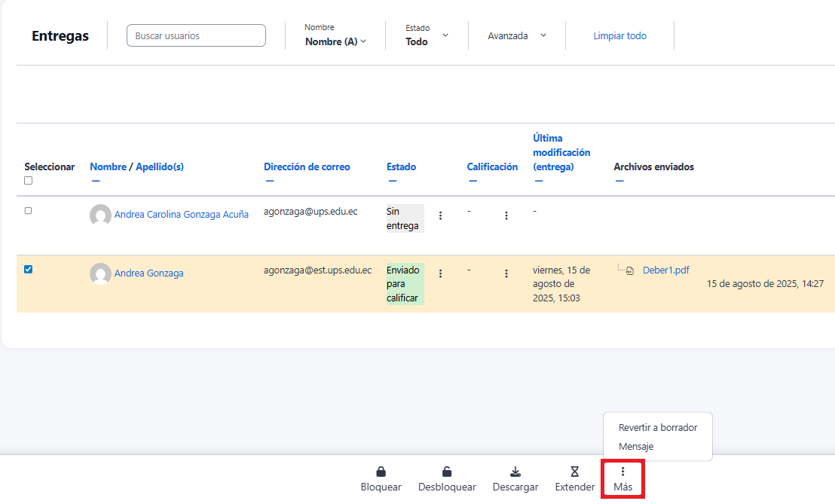
Task: Click the Bloquear lock icon
Action: click(x=381, y=472)
